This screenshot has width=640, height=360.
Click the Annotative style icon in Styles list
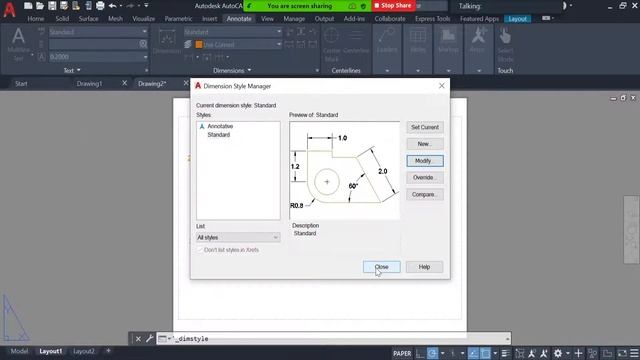tap(202, 127)
